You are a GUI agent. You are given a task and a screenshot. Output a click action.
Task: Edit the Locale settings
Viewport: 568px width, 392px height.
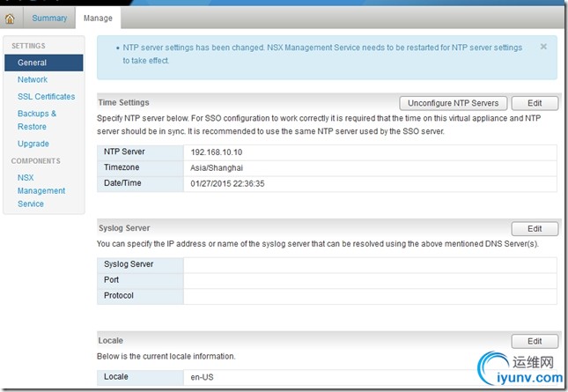coord(535,341)
